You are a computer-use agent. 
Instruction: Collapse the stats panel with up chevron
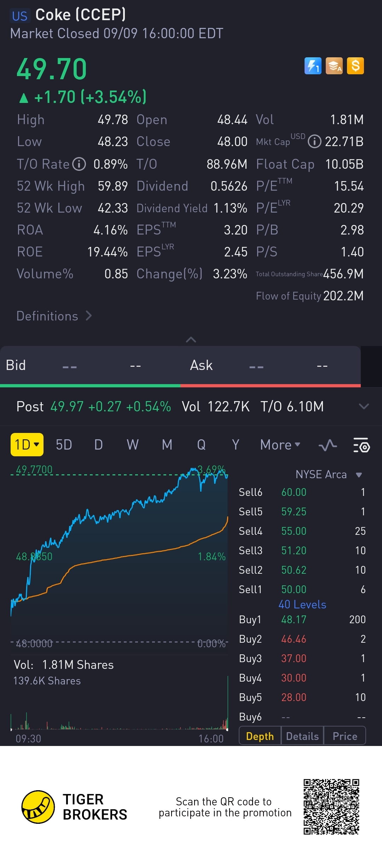point(191,340)
